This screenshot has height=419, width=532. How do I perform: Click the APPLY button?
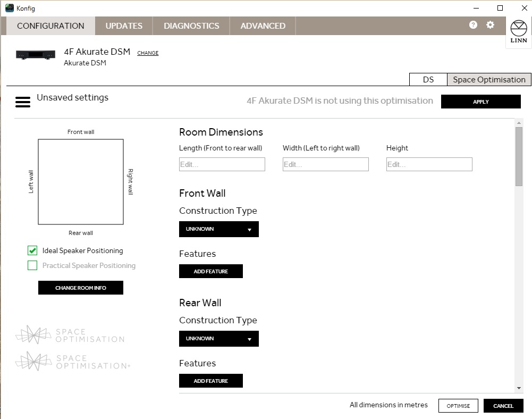[481, 102]
